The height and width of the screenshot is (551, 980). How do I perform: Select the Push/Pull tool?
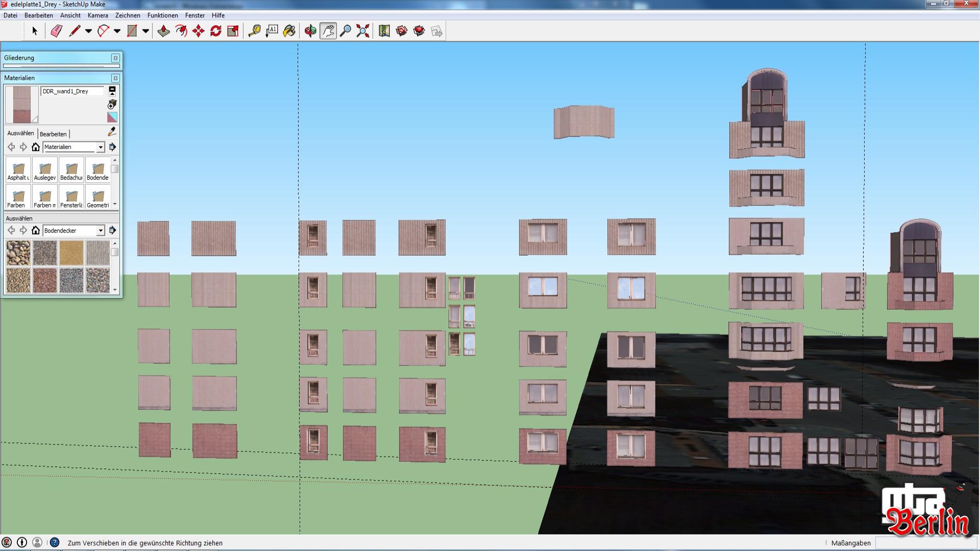[x=163, y=31]
